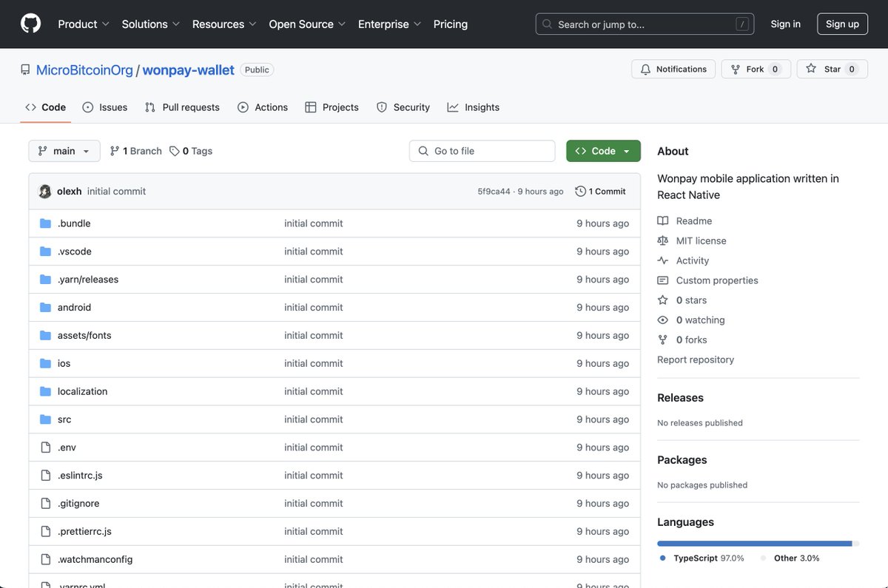The height and width of the screenshot is (588, 888).
Task: Click the Notifications bell button
Action: (673, 69)
